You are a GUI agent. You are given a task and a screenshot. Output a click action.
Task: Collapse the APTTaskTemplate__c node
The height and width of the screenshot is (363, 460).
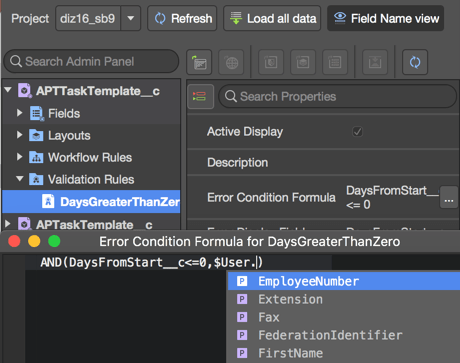pos(8,90)
